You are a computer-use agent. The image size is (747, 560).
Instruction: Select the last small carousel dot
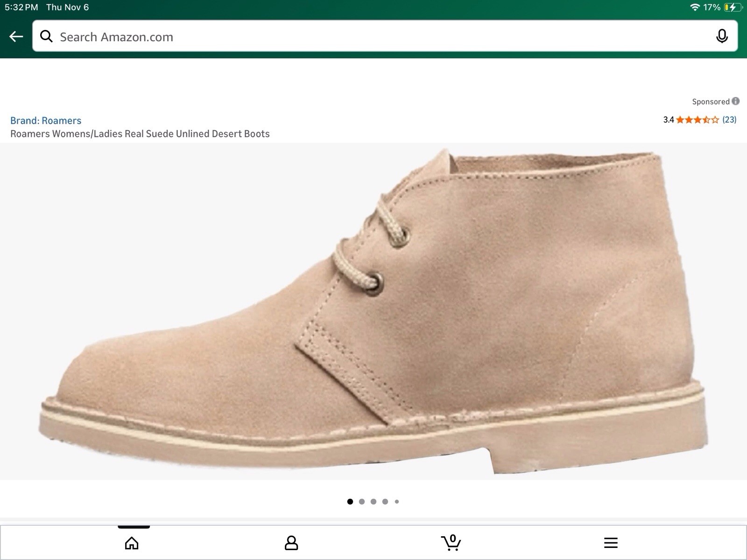tap(397, 502)
